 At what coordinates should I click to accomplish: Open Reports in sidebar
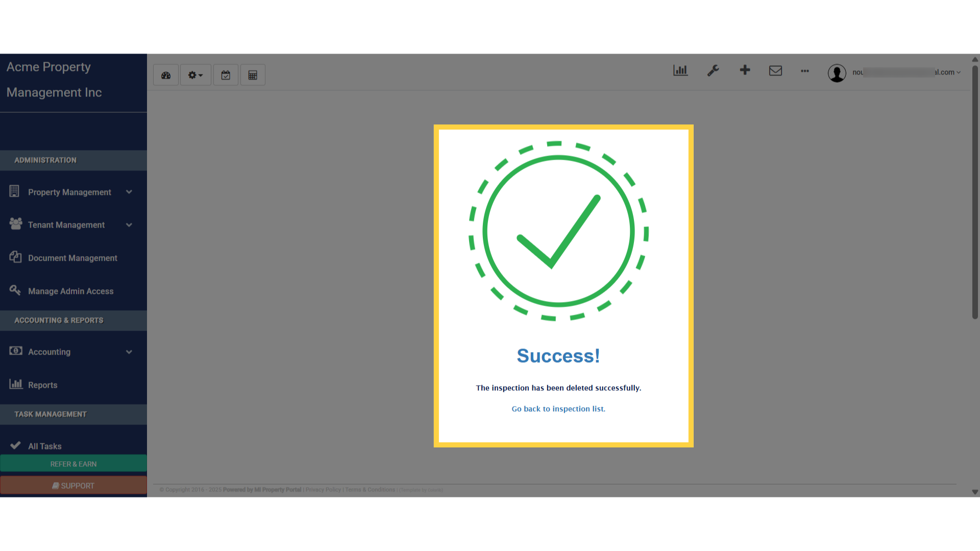[x=42, y=385]
